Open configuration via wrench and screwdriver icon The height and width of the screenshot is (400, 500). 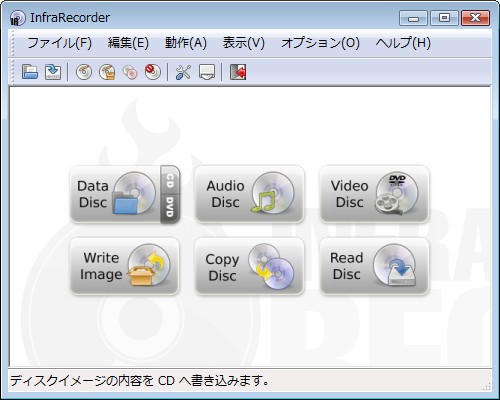[183, 72]
